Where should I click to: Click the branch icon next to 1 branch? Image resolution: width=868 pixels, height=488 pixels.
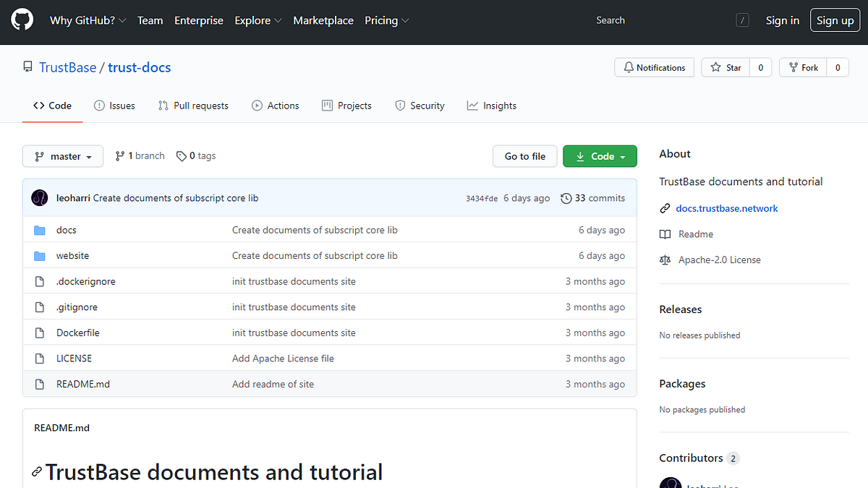pyautogui.click(x=120, y=156)
